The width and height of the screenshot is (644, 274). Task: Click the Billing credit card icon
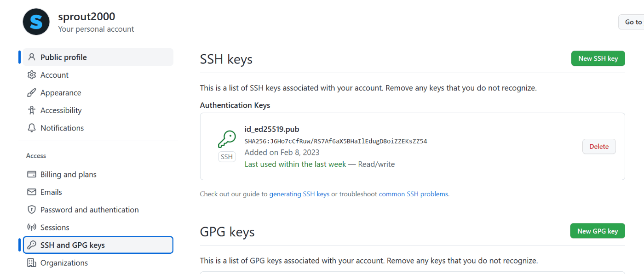point(32,174)
